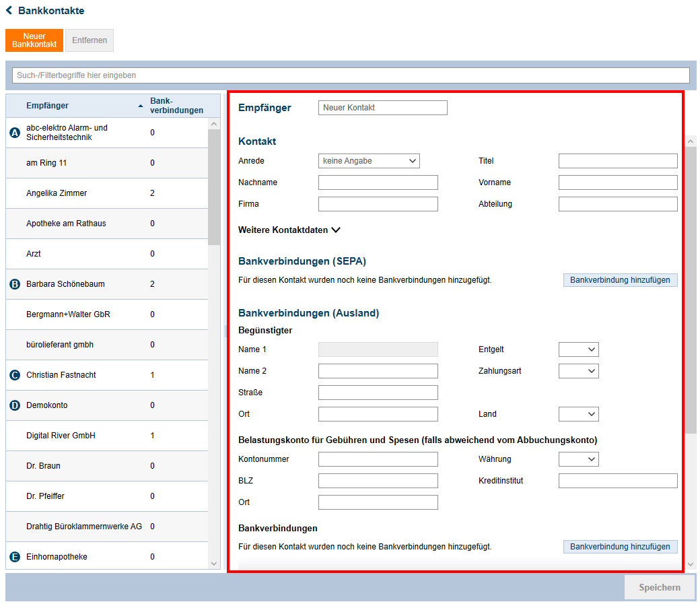
Task: Click the letter E index badge
Action: coord(15,557)
